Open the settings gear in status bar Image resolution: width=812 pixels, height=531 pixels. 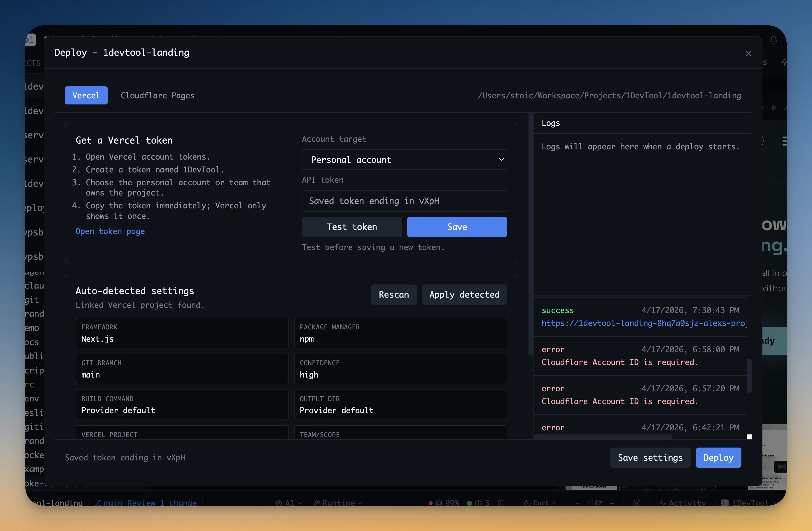tap(636, 503)
